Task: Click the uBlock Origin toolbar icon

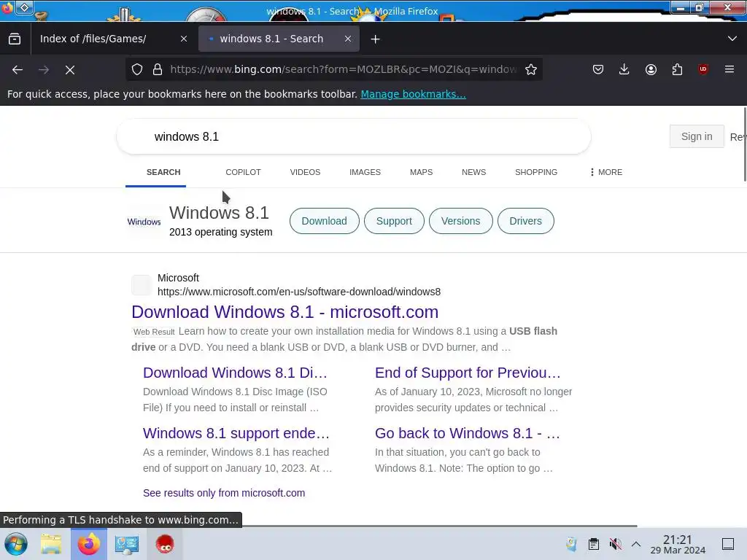Action: point(703,69)
